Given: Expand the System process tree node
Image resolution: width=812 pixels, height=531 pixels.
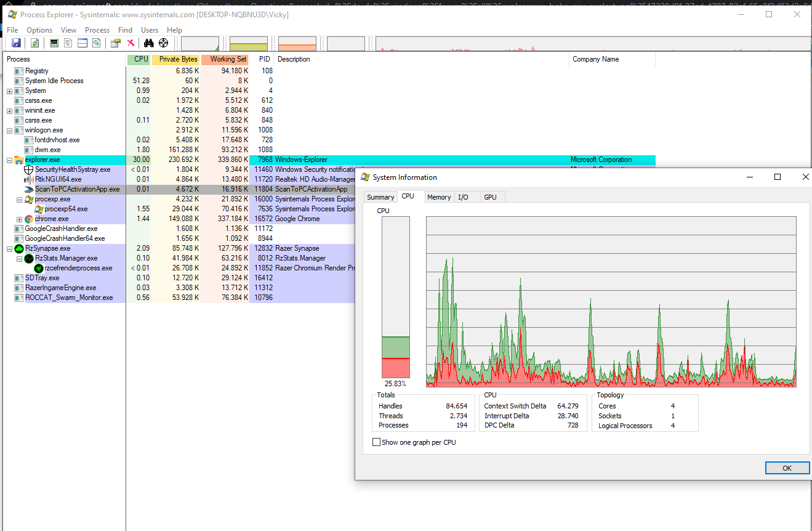Looking at the screenshot, I should point(9,91).
